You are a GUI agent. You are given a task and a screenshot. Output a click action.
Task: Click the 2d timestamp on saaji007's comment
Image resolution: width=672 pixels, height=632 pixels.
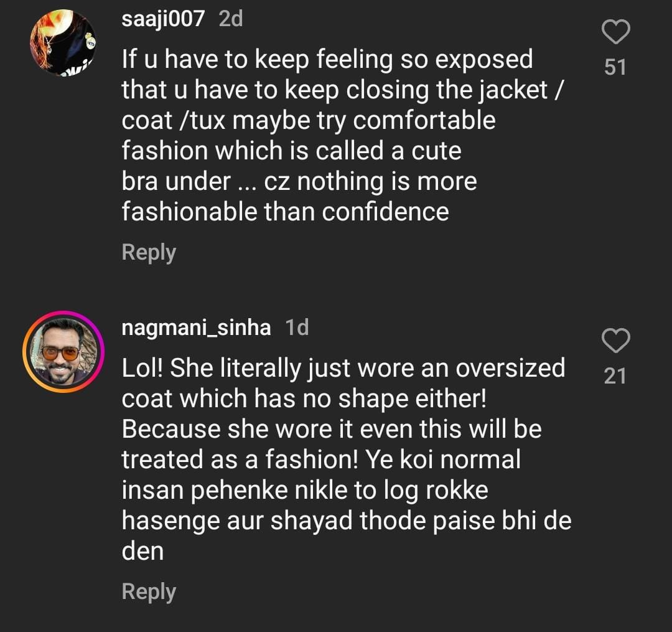click(x=231, y=19)
